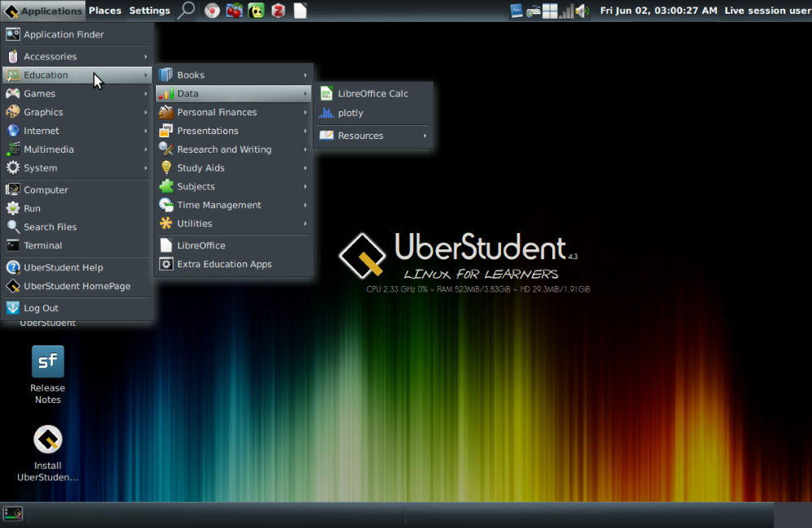This screenshot has width=812, height=528.
Task: Open the Places menu
Action: pyautogui.click(x=105, y=11)
